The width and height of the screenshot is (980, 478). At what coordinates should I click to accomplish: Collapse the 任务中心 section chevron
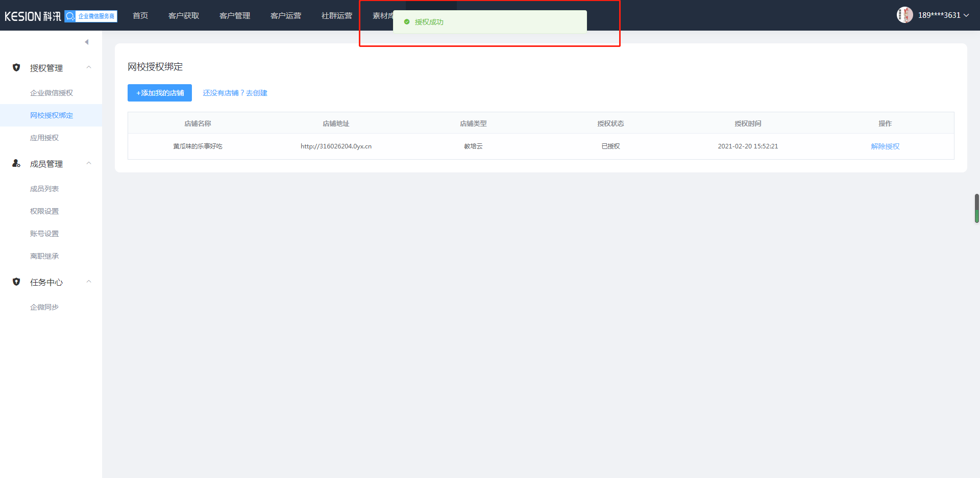click(x=89, y=282)
